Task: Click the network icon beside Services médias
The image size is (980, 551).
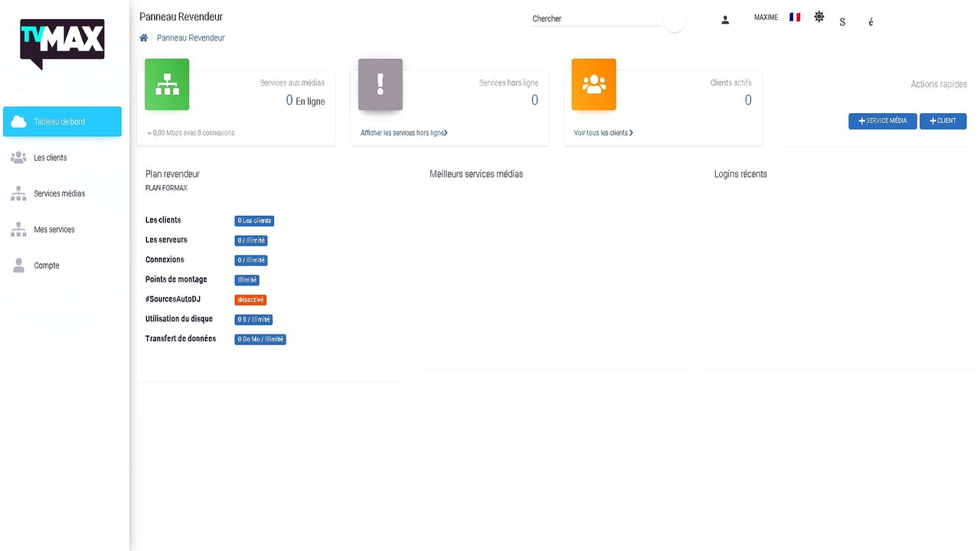Action: (x=18, y=194)
